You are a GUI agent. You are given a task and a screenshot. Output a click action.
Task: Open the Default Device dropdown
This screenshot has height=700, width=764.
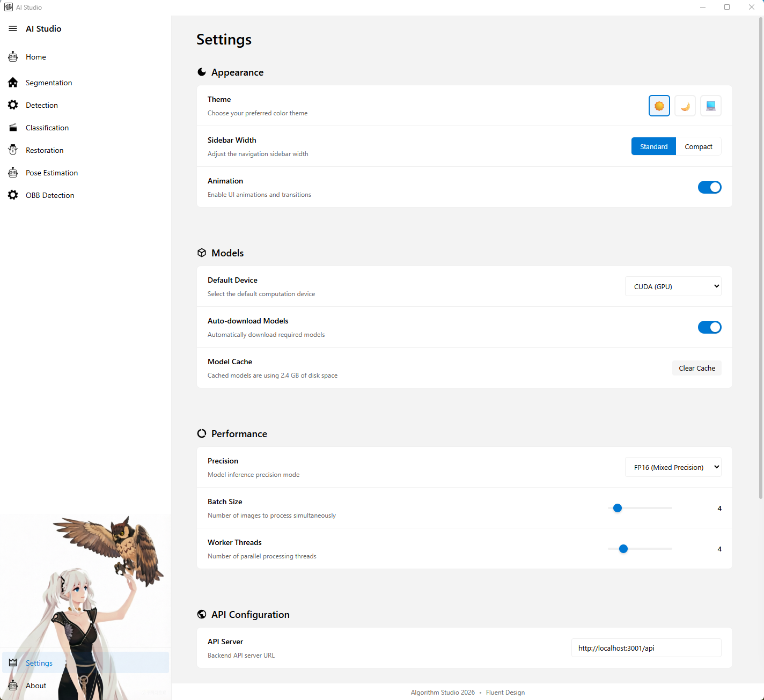click(673, 286)
